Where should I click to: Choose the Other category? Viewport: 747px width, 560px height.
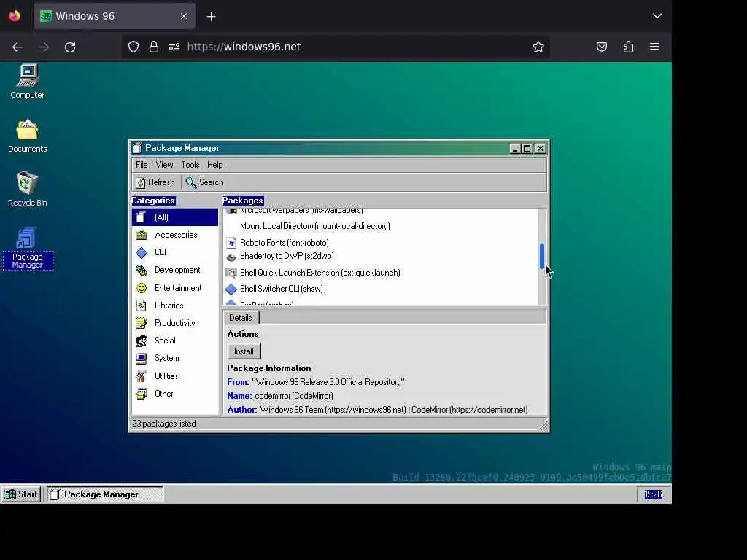coord(175,394)
